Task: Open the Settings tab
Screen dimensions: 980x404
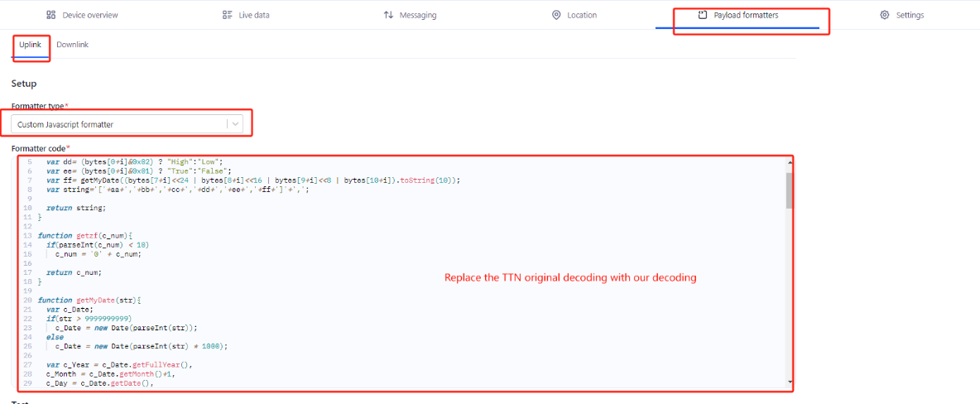Action: 901,15
